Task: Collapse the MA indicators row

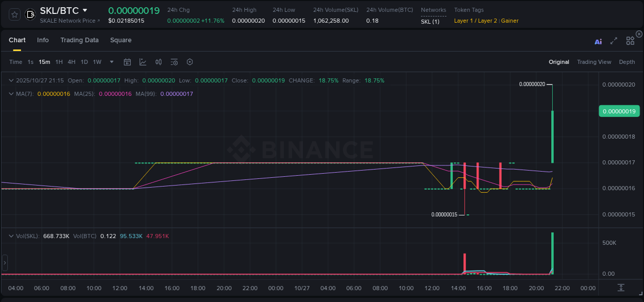Action: (11, 94)
